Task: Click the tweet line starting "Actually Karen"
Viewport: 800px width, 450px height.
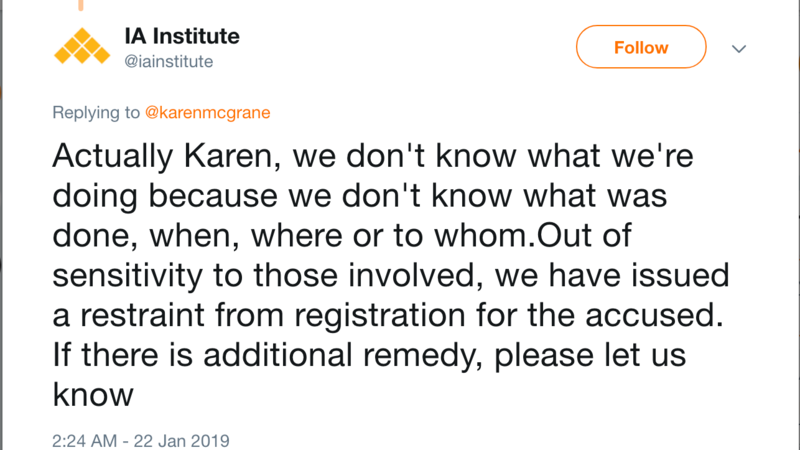Action: point(373,156)
